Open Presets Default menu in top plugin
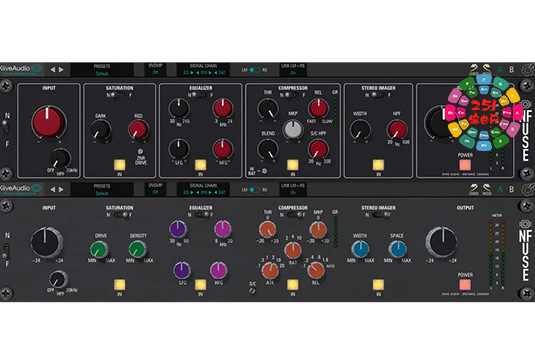 coord(102,70)
